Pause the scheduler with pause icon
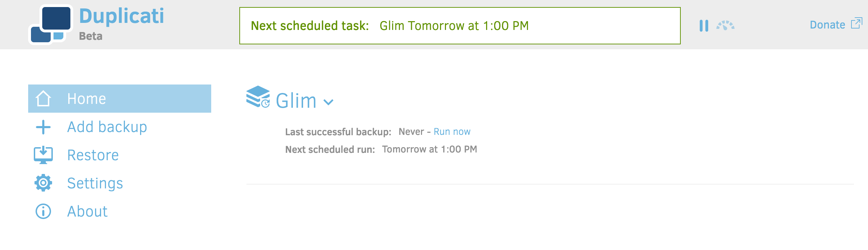Viewport: 868px width, 250px height. point(704,26)
